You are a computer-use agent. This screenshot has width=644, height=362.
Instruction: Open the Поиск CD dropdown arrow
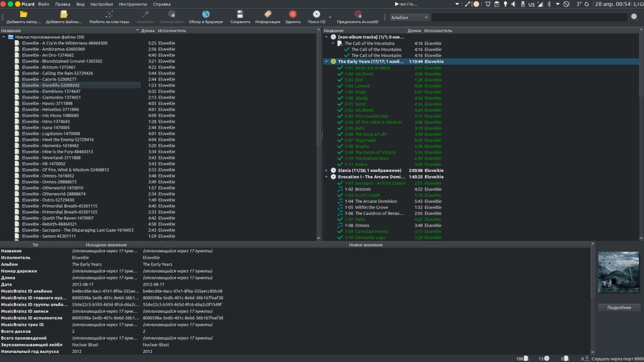(330, 17)
